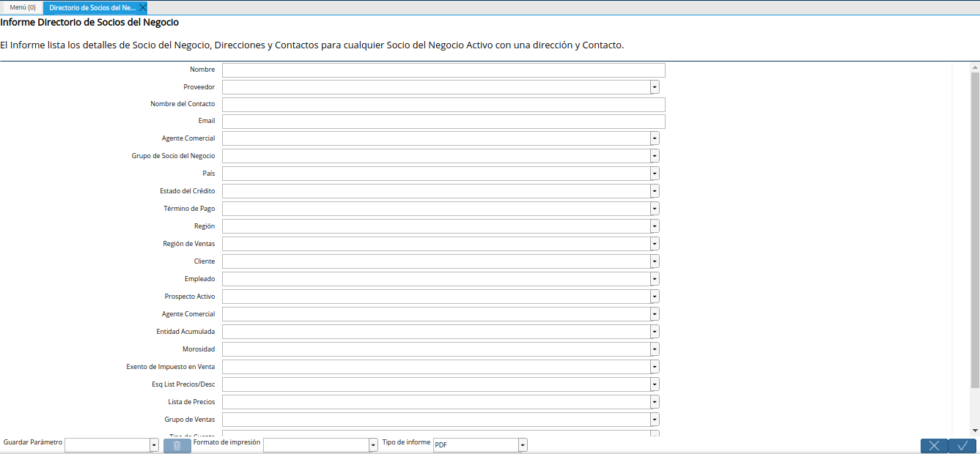Expand the Formato de impresión dropdown
This screenshot has width=980, height=454.
tap(373, 445)
